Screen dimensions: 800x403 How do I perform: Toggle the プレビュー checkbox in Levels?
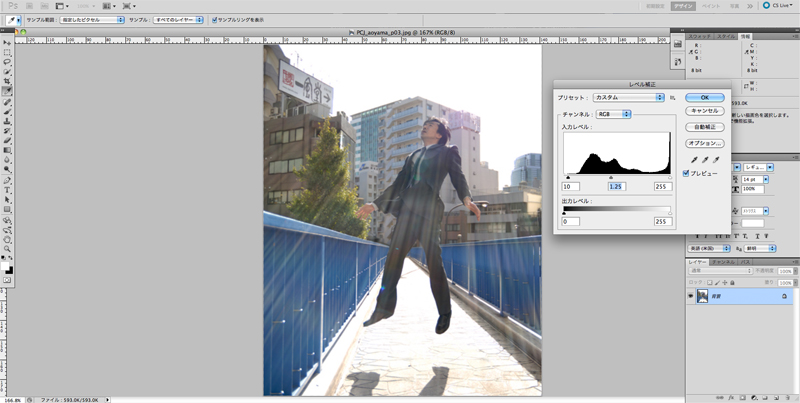click(x=686, y=173)
